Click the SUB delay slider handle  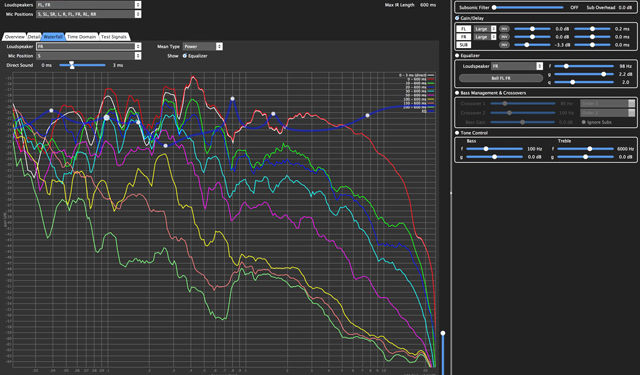tap(592, 45)
